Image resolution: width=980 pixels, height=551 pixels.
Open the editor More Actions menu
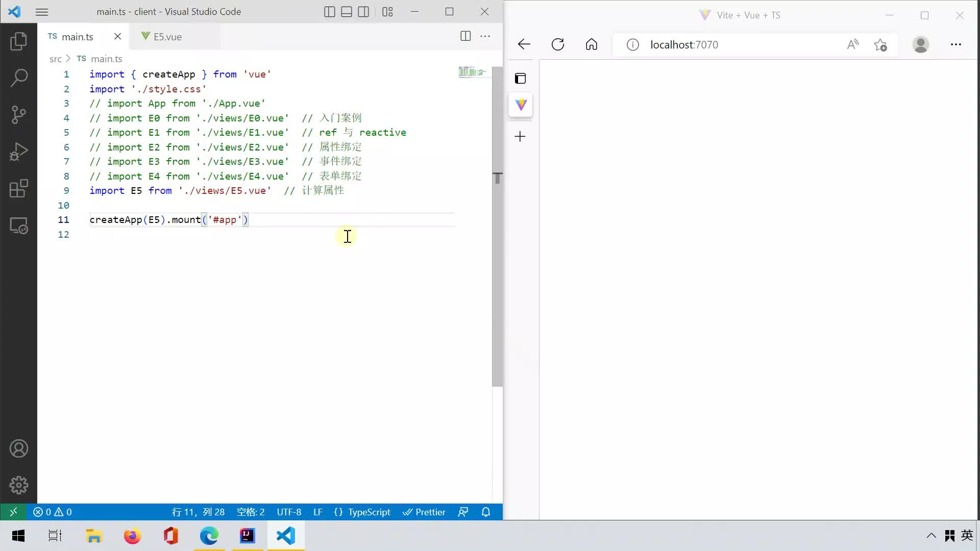coord(485,36)
